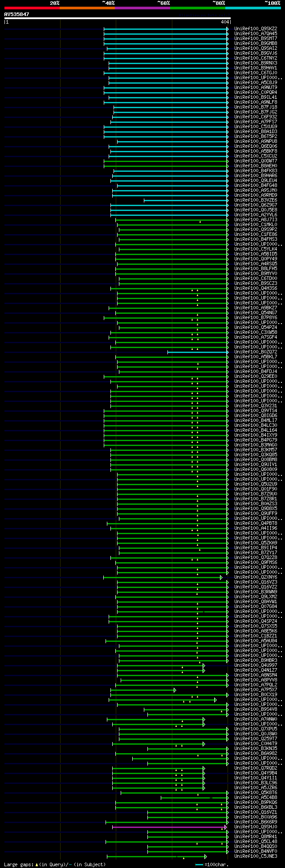Click the UniRef100_B8AEH0 label

click(256, 166)
